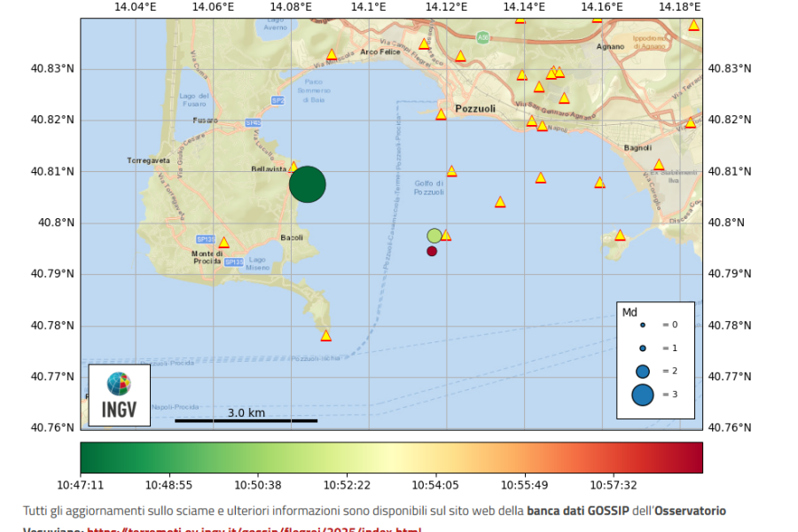Click the station triangle near Bellavista
This screenshot has height=532, width=798.
coord(293,167)
